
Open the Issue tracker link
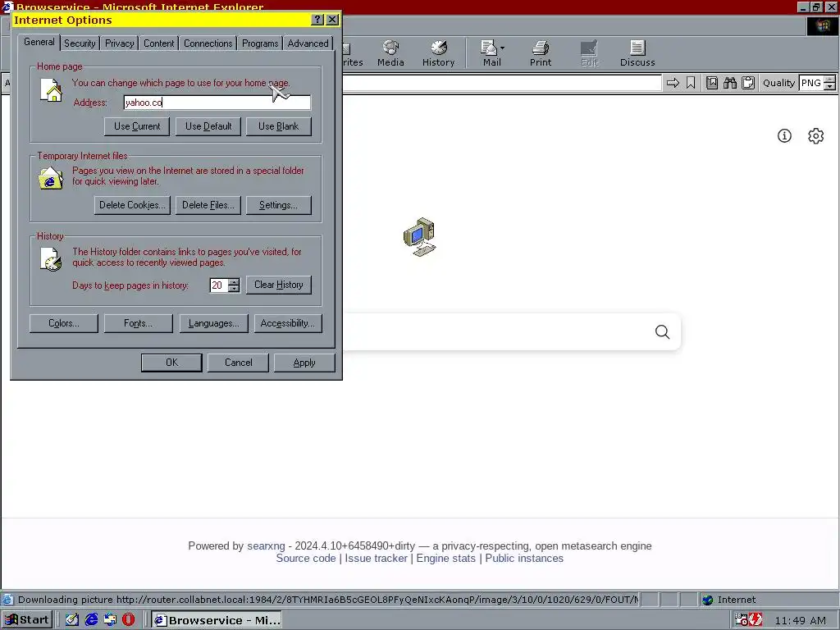(376, 558)
